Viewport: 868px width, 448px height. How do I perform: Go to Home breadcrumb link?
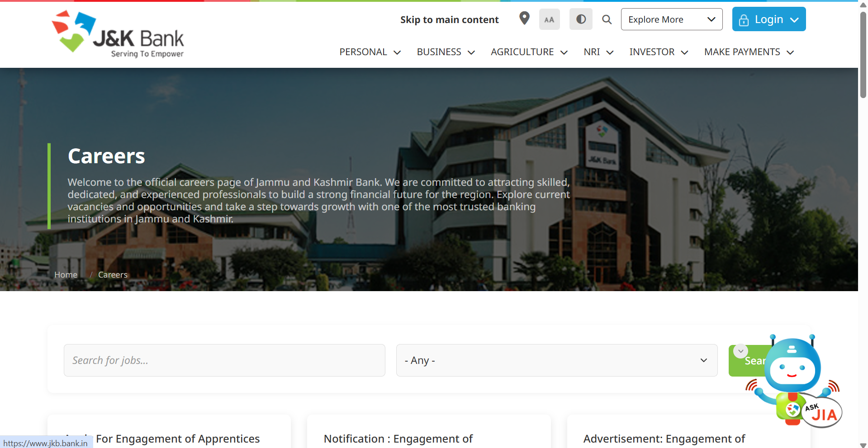(x=66, y=275)
